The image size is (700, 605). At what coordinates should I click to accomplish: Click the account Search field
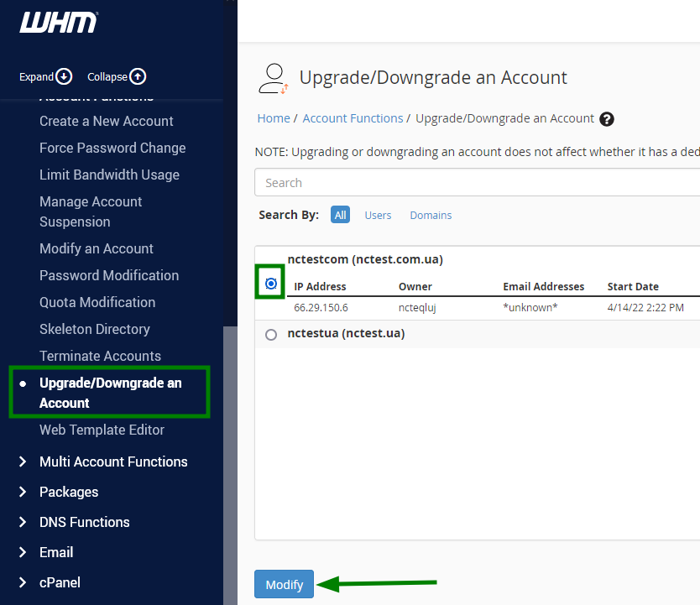(x=478, y=182)
